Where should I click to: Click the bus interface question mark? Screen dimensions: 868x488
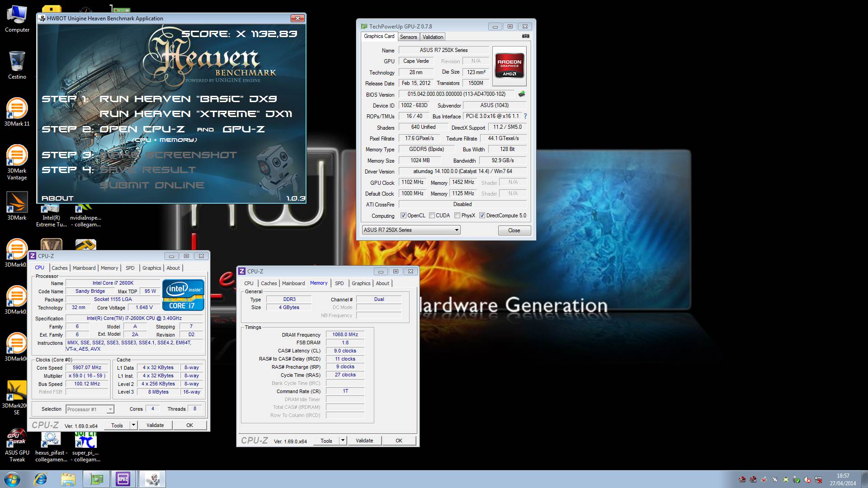coord(525,116)
